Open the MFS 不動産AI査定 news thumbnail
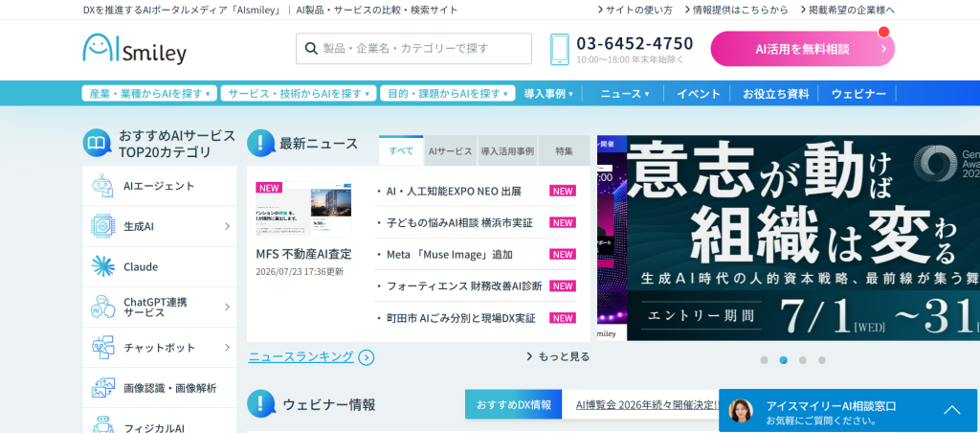Viewport: 980px width, 433px height. click(303, 210)
